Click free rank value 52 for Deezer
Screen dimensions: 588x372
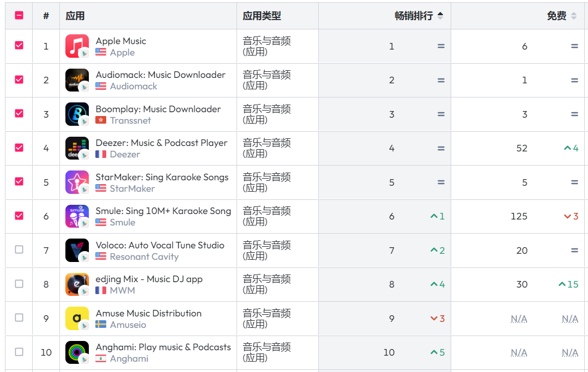522,148
